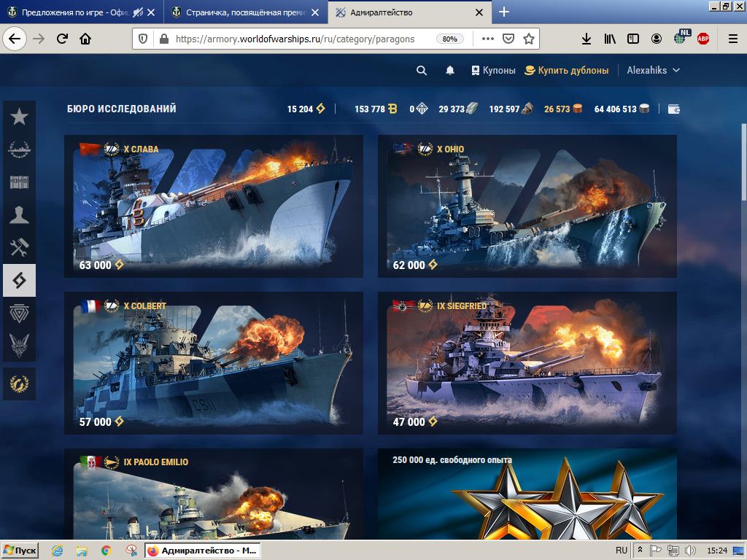
Task: Click RU language indicator
Action: (x=622, y=551)
